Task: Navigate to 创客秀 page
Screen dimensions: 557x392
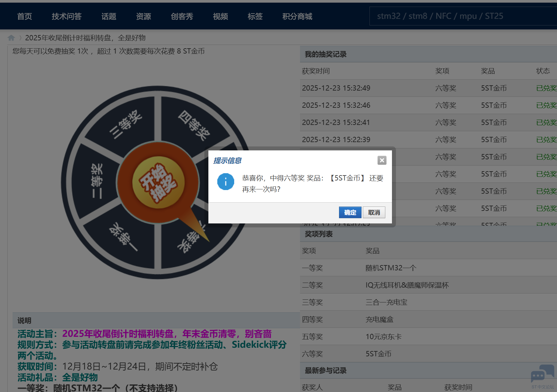Action: tap(182, 16)
